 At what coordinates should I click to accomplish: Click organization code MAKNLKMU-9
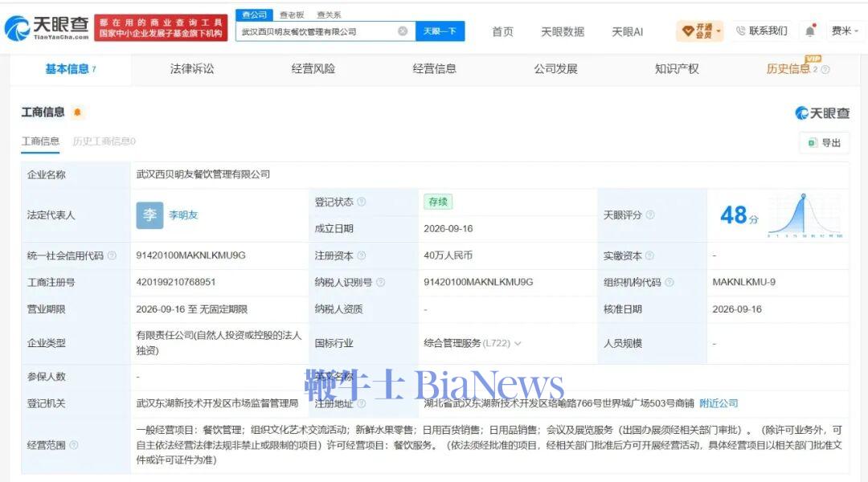coord(743,282)
